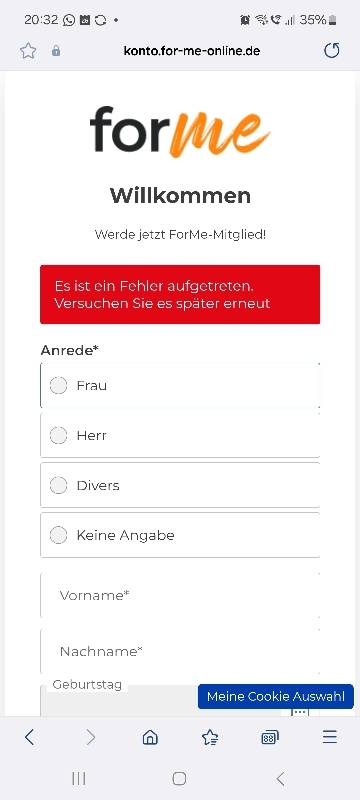Viewport: 360px width, 800px height.
Task: Open the tabs overview icon
Action: point(270,737)
